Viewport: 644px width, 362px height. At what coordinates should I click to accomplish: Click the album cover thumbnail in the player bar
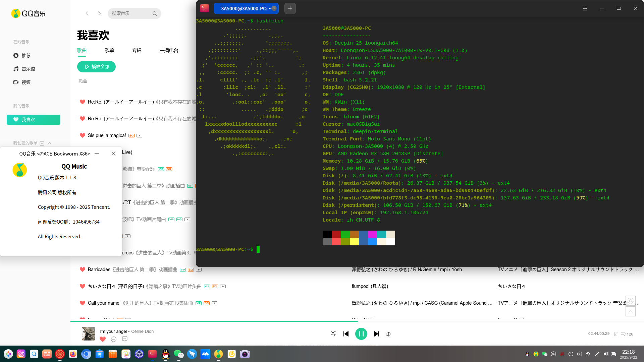89,334
